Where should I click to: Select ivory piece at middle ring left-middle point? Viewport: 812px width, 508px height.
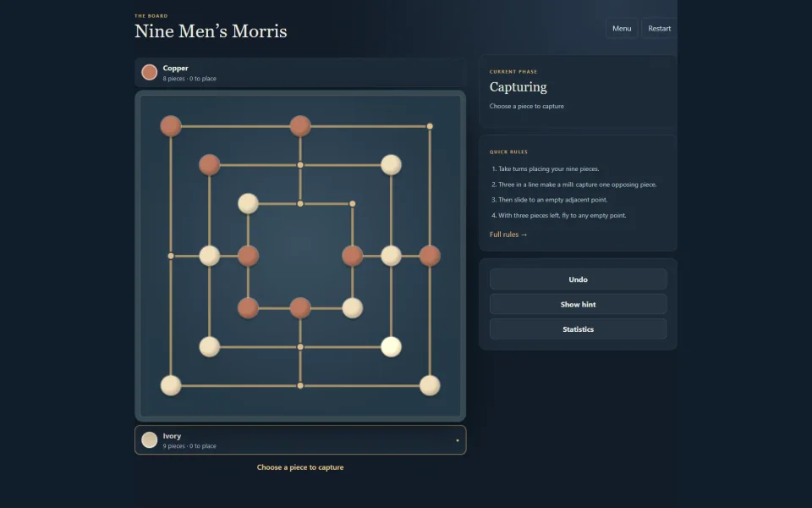pyautogui.click(x=210, y=256)
